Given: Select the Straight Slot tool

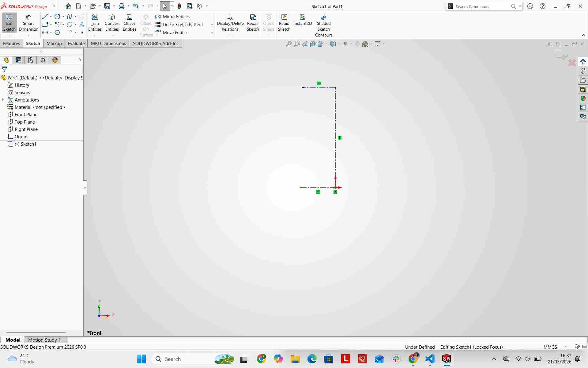Looking at the screenshot, I should coord(45,33).
